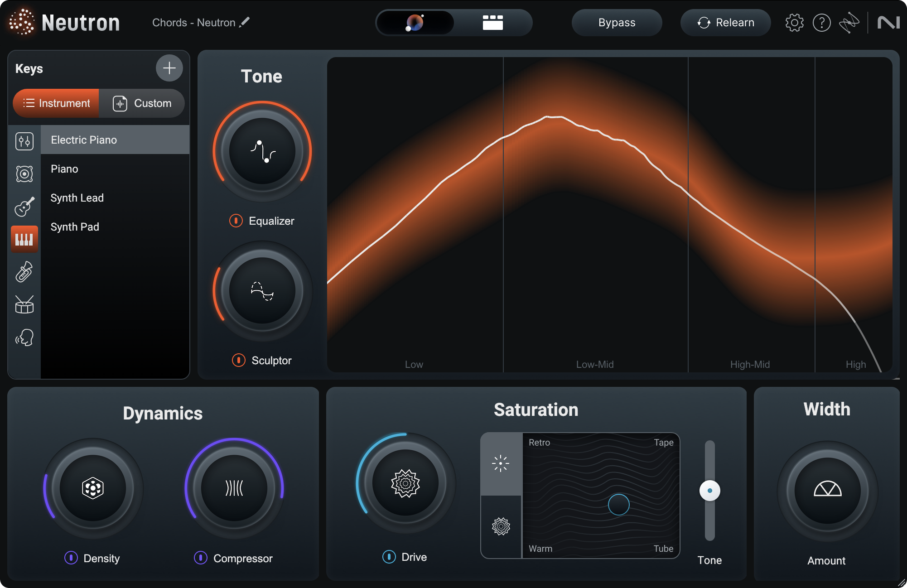Add new instrument with the plus button
Image resolution: width=907 pixels, height=588 pixels.
(x=169, y=68)
